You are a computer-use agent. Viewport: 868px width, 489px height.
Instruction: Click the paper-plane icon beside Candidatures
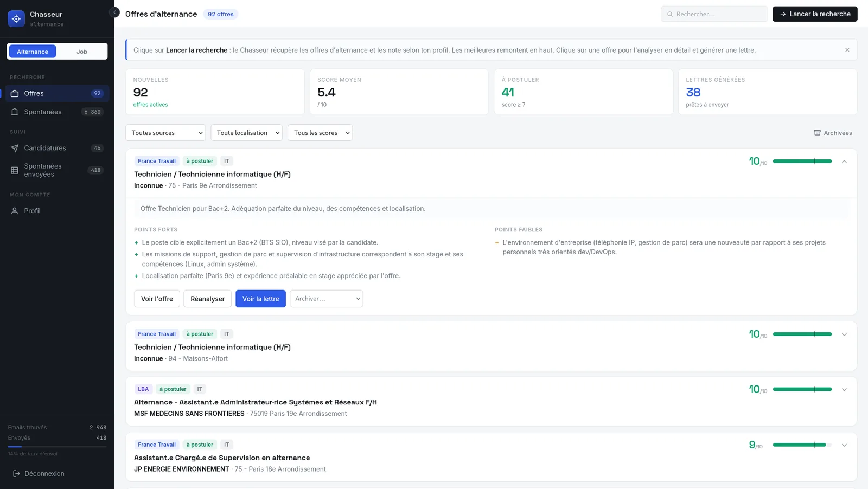tap(15, 148)
